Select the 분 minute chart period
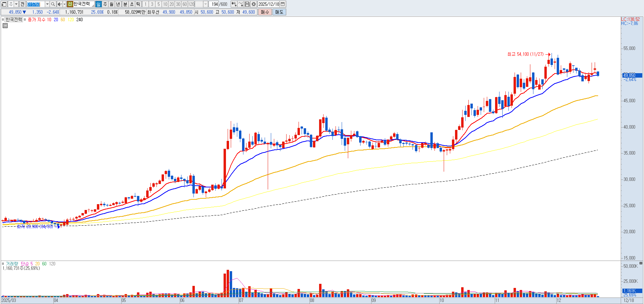The height and width of the screenshot is (304, 644). click(x=125, y=4)
